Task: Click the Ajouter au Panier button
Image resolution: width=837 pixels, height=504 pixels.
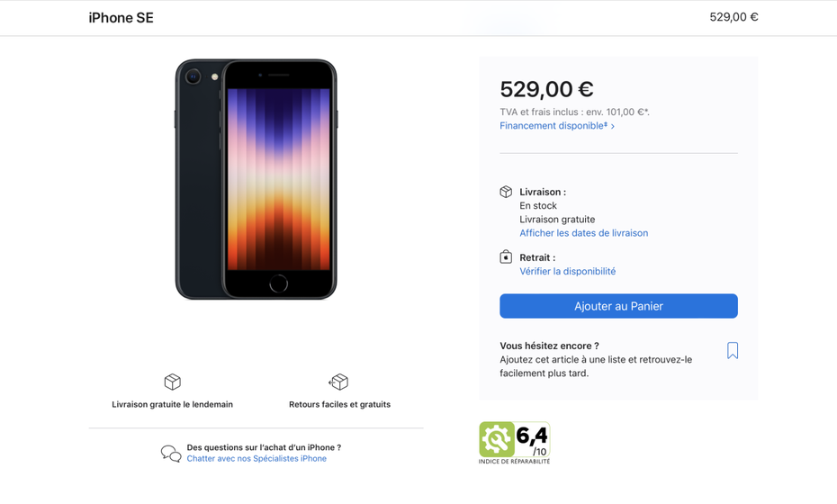Action: tap(618, 306)
